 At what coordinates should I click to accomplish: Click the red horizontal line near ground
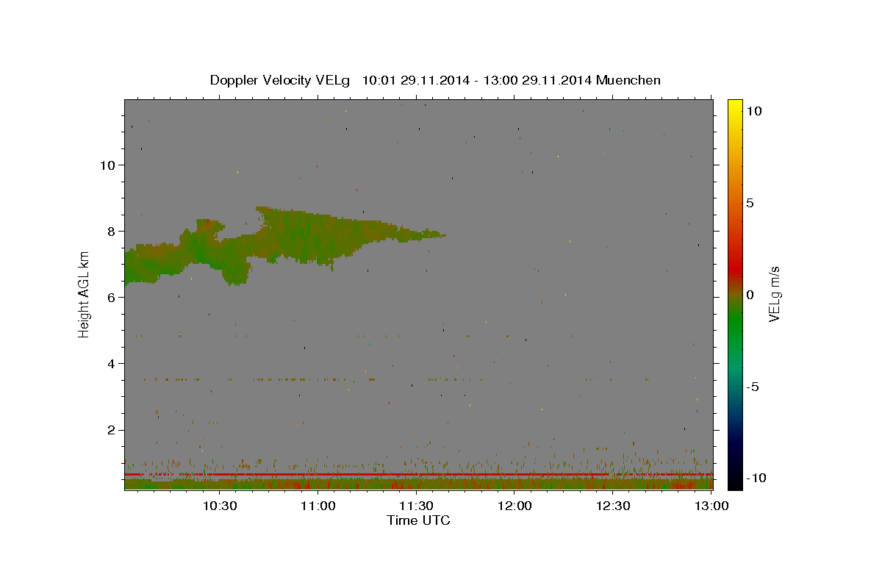click(418, 475)
